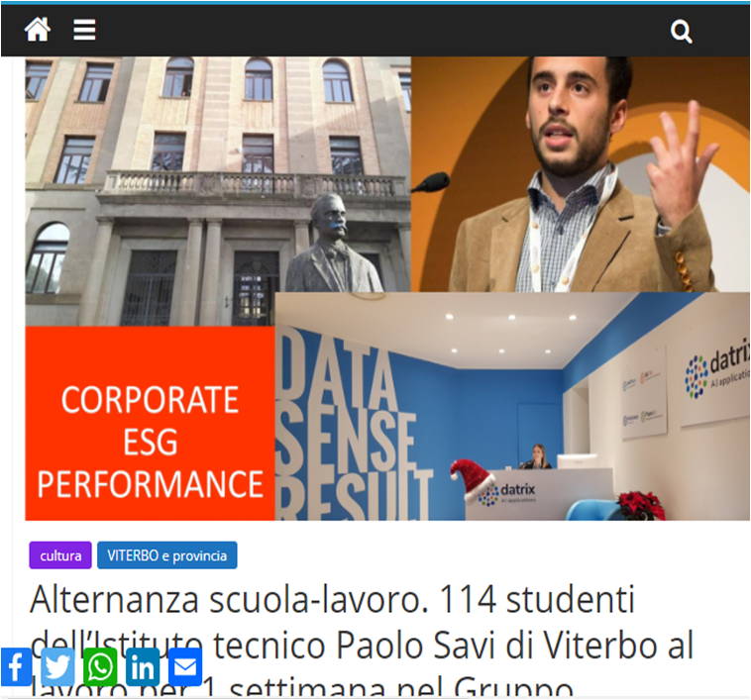
Task: Open the search magnifier icon
Action: point(681,32)
